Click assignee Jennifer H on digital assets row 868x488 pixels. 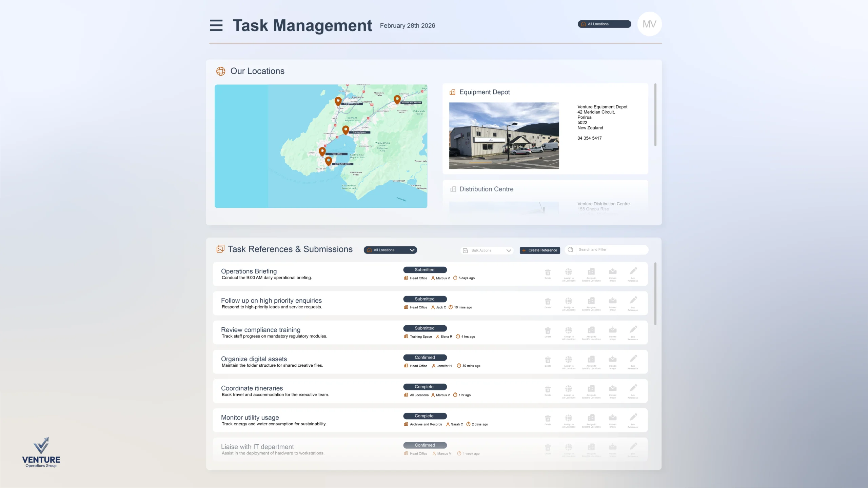click(442, 366)
